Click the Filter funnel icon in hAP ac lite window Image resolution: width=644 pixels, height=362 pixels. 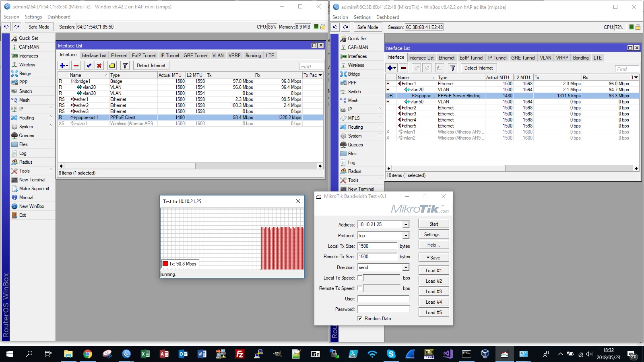453,68
